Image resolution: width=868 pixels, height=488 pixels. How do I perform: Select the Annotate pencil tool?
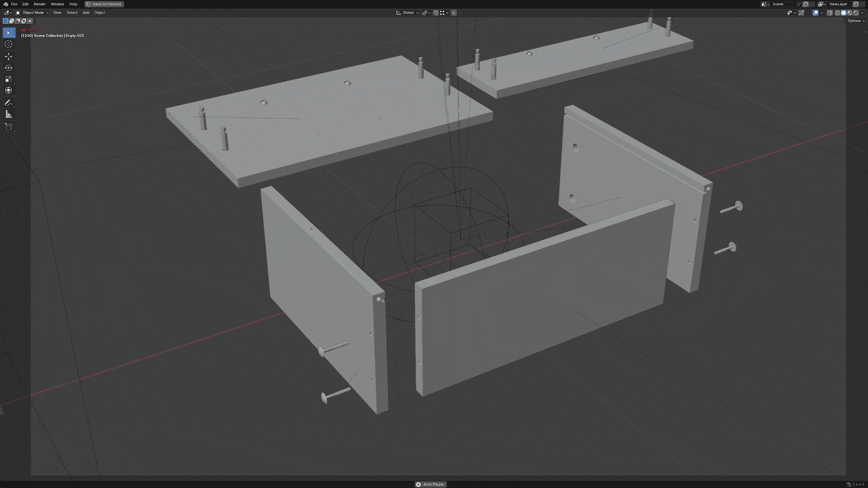click(8, 103)
